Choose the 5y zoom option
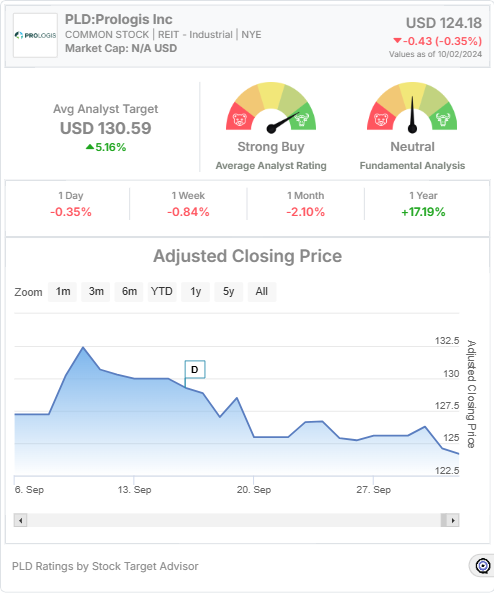This screenshot has height=593, width=494. (228, 292)
